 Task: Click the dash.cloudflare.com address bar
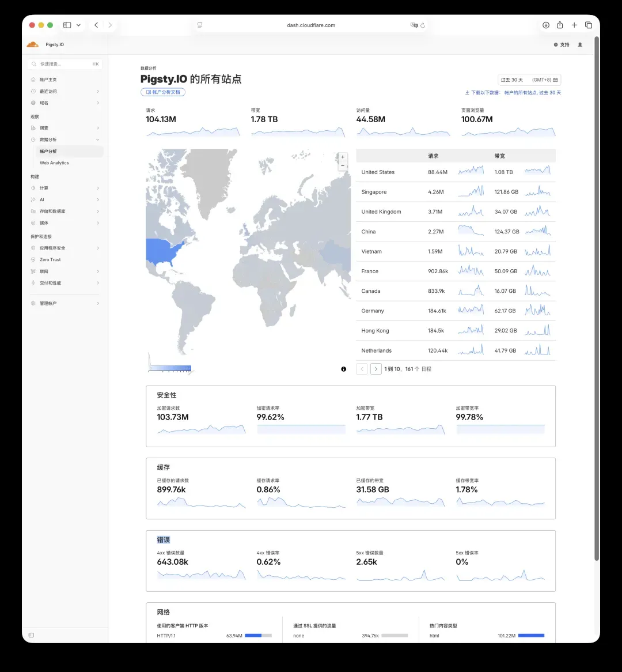point(311,25)
